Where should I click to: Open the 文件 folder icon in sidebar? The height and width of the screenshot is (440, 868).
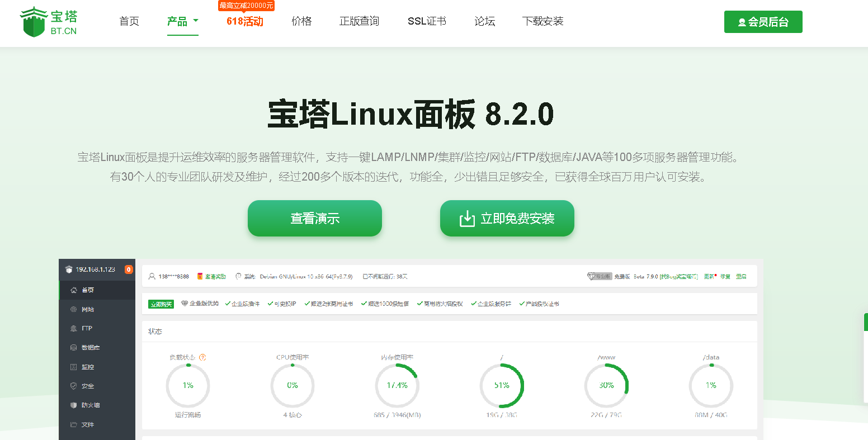pyautogui.click(x=74, y=424)
